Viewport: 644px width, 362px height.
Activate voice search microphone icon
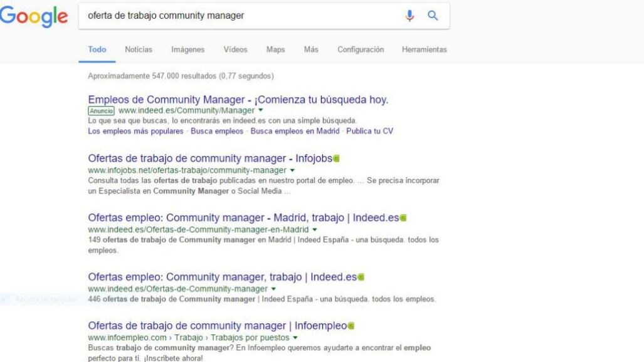coord(410,16)
